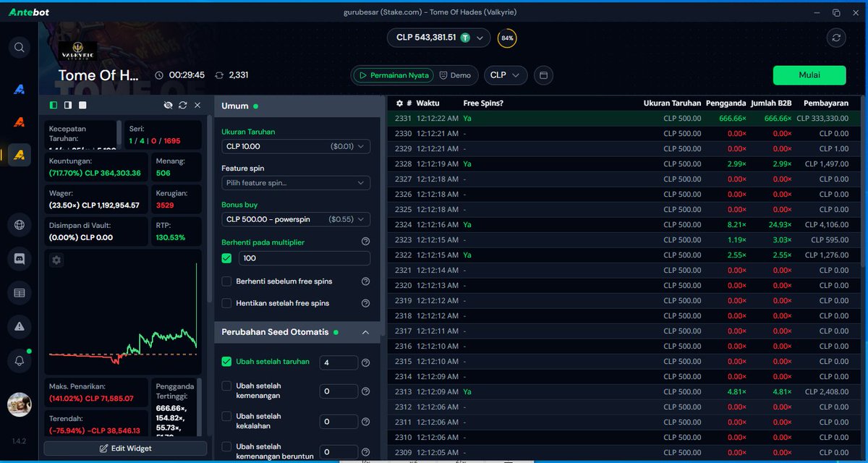
Task: Enable Berhenti sebelum free spins checkbox
Action: [x=227, y=281]
